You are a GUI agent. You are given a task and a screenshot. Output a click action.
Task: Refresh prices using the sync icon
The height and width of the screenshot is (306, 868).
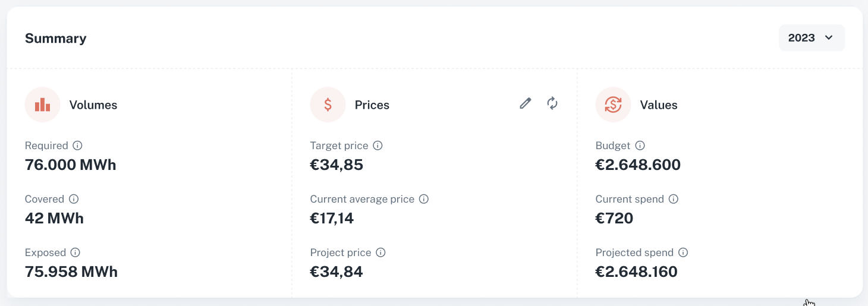552,103
